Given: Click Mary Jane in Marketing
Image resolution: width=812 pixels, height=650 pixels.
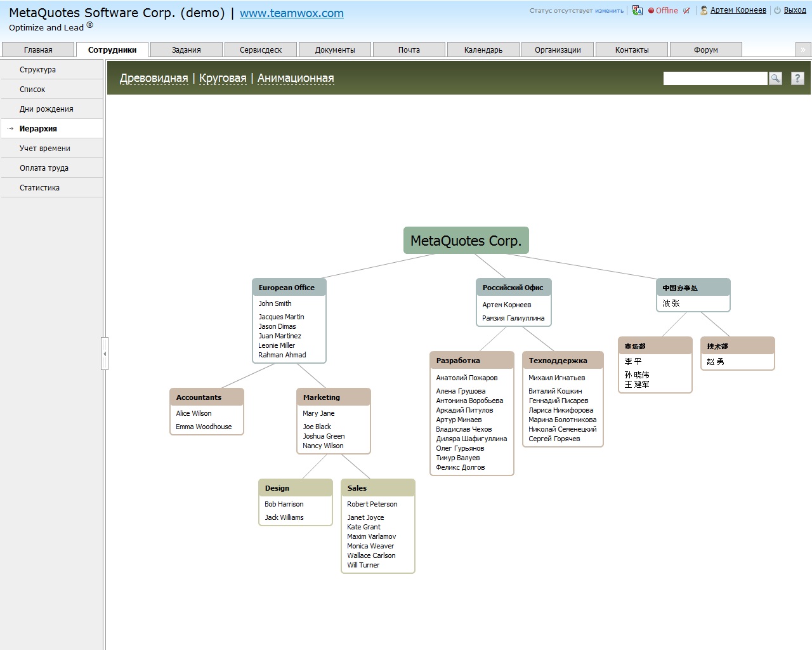Looking at the screenshot, I should (x=318, y=413).
